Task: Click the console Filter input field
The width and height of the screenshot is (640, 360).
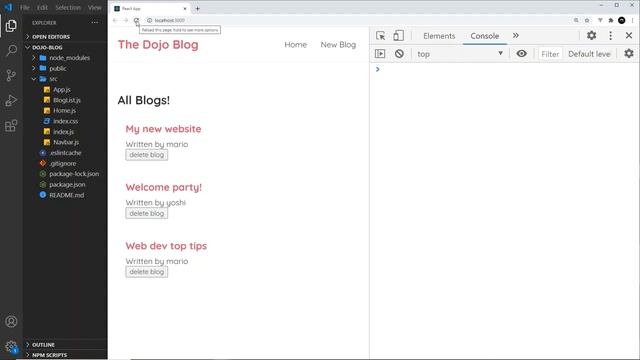Action: click(550, 54)
